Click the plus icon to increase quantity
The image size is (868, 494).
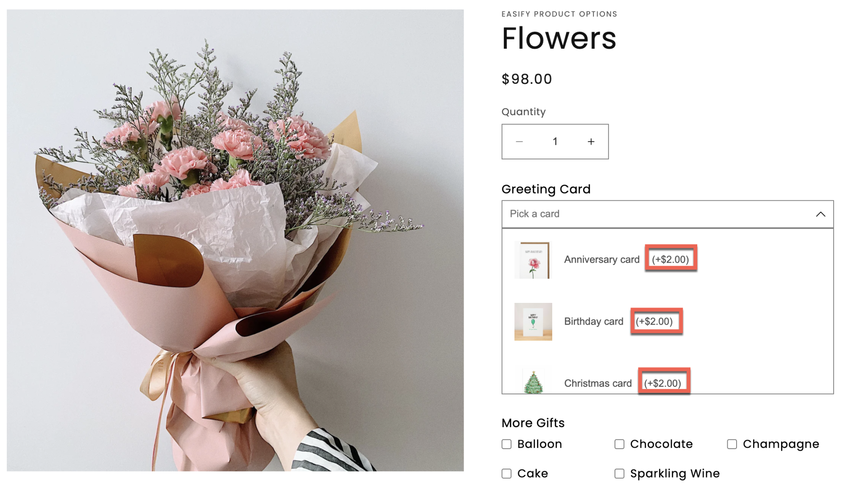click(x=591, y=142)
